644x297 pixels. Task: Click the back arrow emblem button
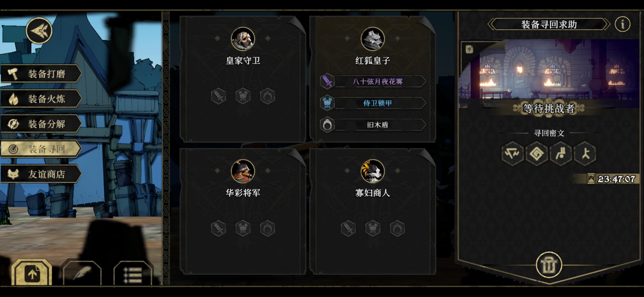click(x=39, y=31)
